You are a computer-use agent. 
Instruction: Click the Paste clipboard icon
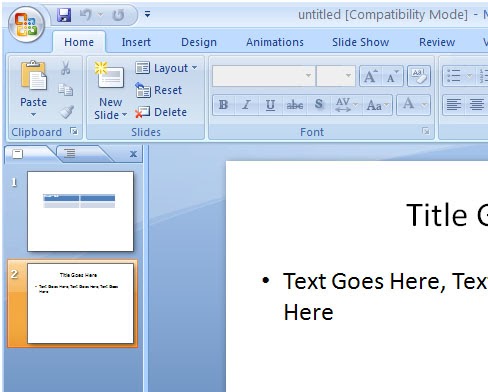33,76
